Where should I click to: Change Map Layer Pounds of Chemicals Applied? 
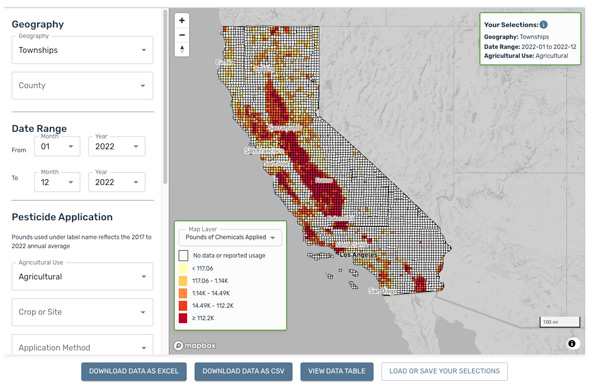[230, 238]
